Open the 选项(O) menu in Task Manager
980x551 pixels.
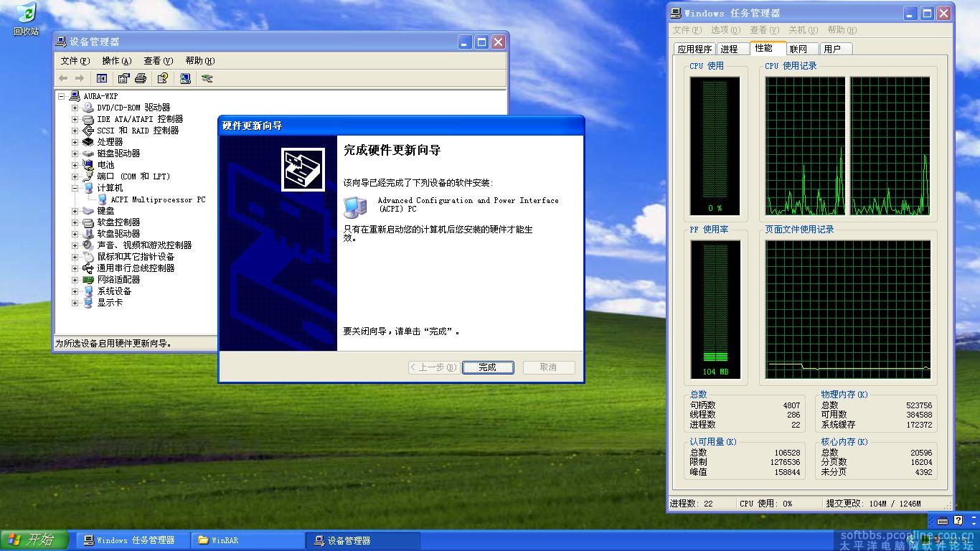point(725,30)
